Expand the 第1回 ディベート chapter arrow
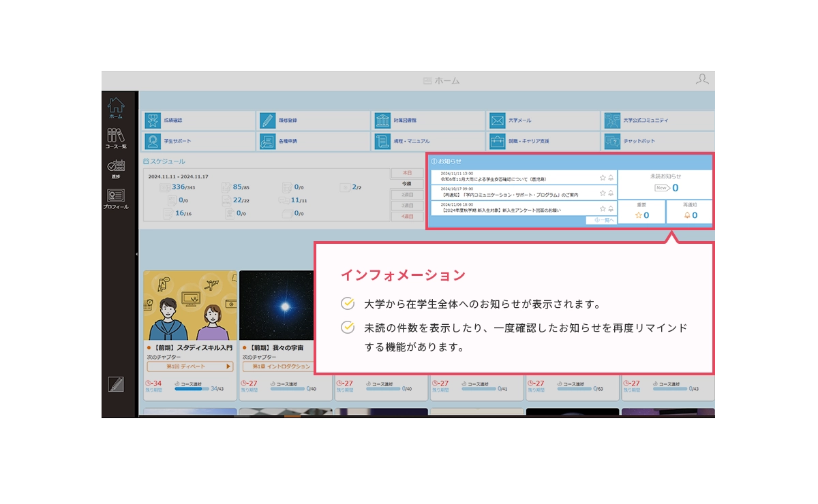This screenshot has height=504, width=818. (228, 366)
